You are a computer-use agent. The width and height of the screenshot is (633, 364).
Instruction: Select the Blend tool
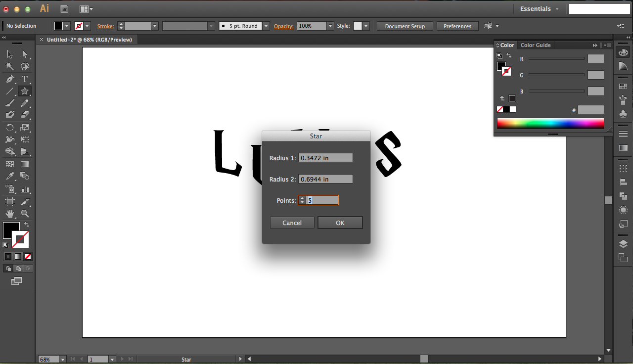point(25,176)
